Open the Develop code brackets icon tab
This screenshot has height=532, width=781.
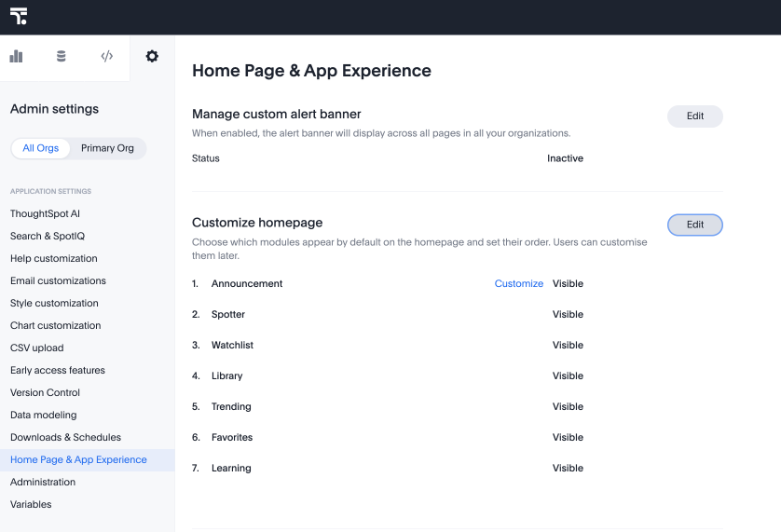coord(106,56)
